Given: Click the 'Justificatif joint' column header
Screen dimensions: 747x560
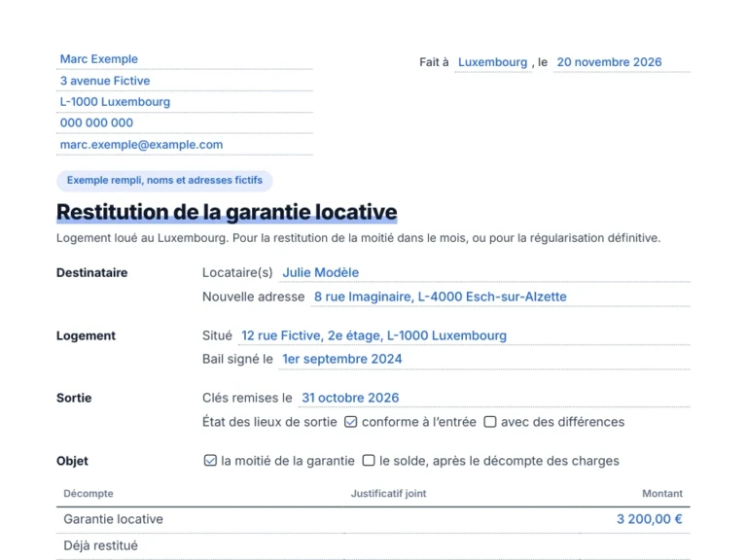Looking at the screenshot, I should pos(389,493).
